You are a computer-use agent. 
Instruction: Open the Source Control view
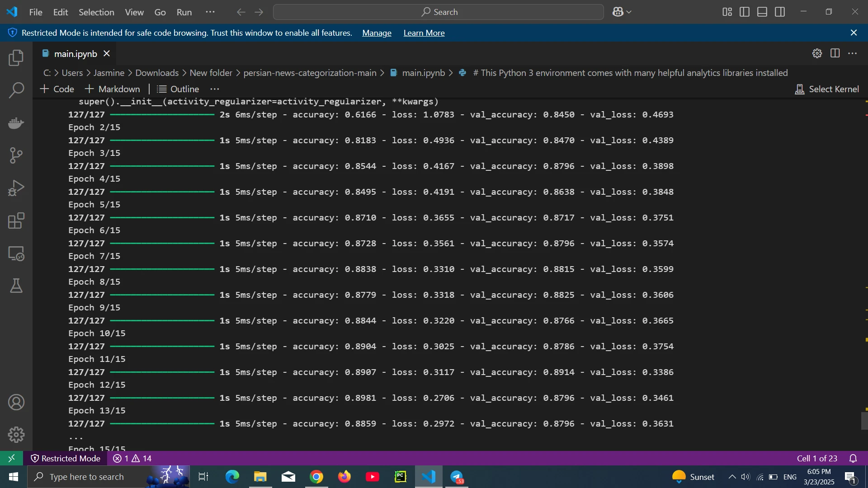click(16, 155)
